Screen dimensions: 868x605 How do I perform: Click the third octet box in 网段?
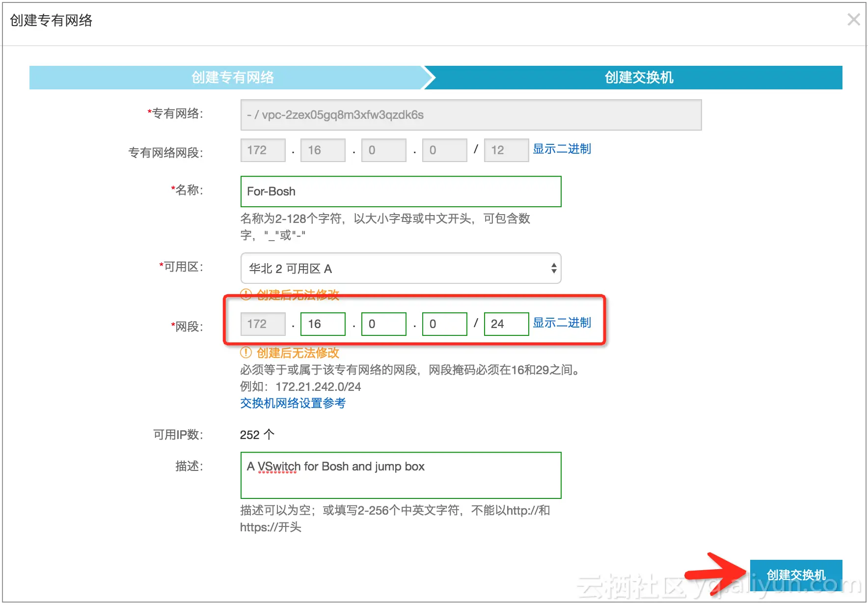click(x=383, y=324)
